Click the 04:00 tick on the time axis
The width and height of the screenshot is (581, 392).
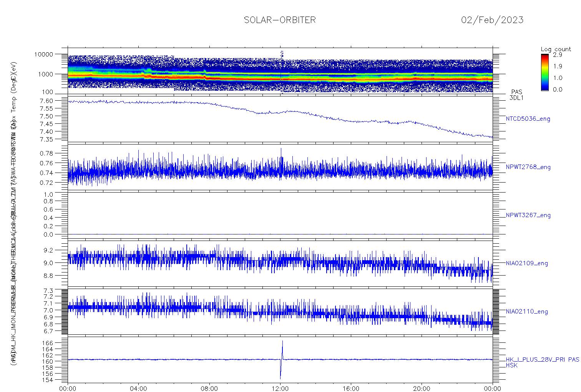(x=139, y=388)
